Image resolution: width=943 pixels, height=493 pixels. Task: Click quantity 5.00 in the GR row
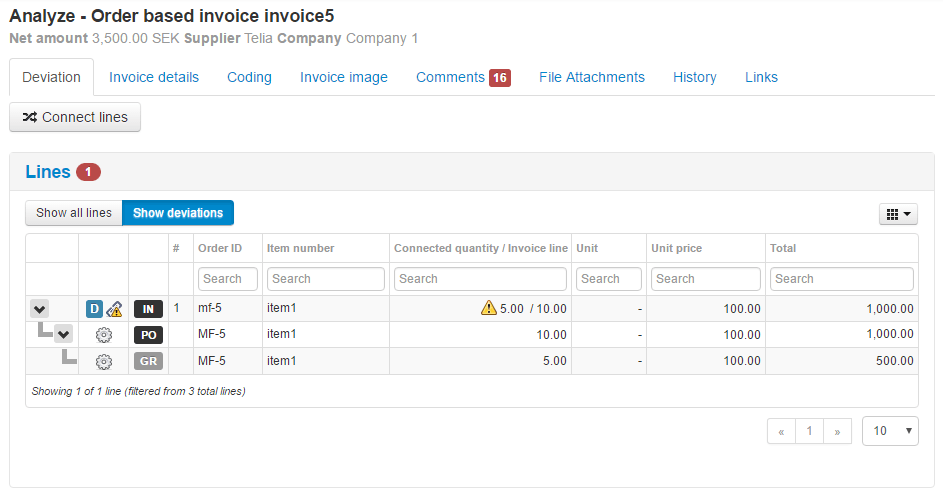point(554,361)
